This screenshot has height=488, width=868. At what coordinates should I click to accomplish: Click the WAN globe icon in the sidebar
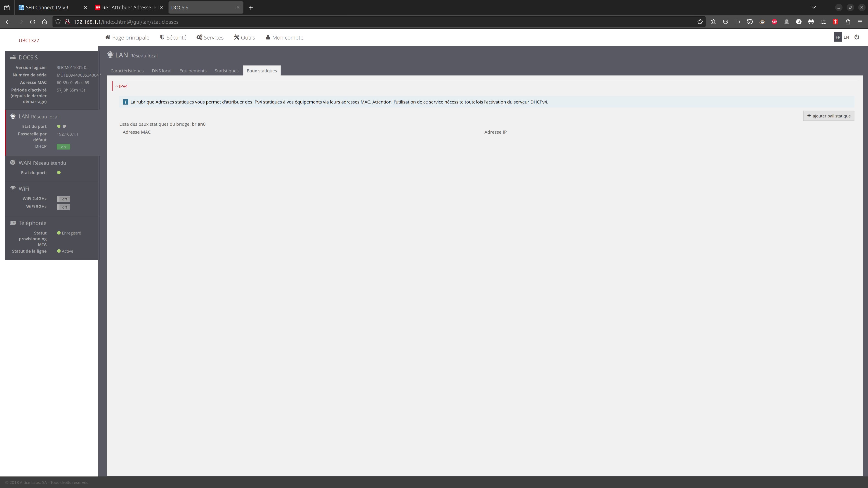(x=13, y=162)
